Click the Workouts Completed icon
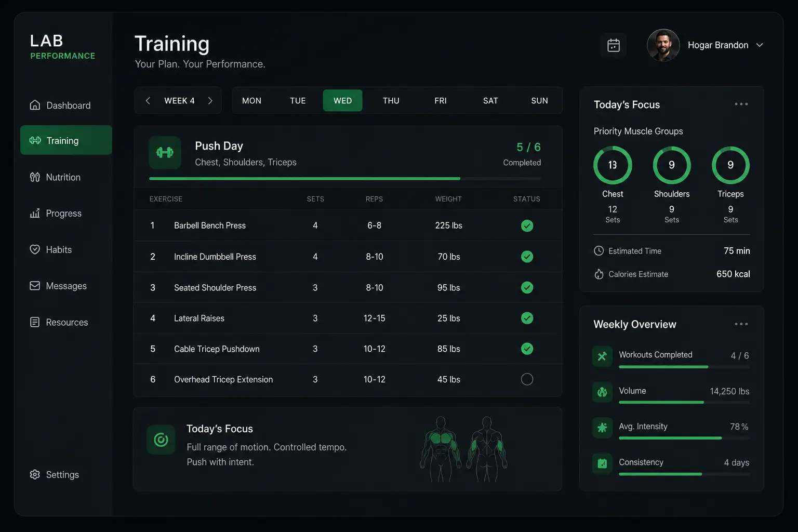Screen dimensions: 798x532 602,356
